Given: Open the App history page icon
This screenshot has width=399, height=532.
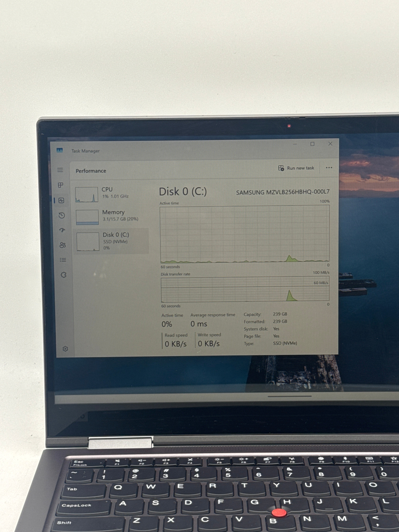Looking at the screenshot, I should [x=62, y=215].
